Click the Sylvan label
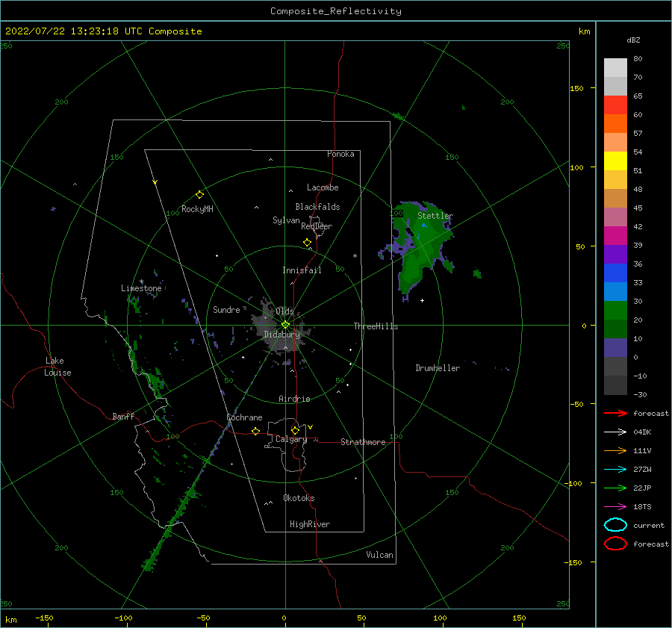 286,220
